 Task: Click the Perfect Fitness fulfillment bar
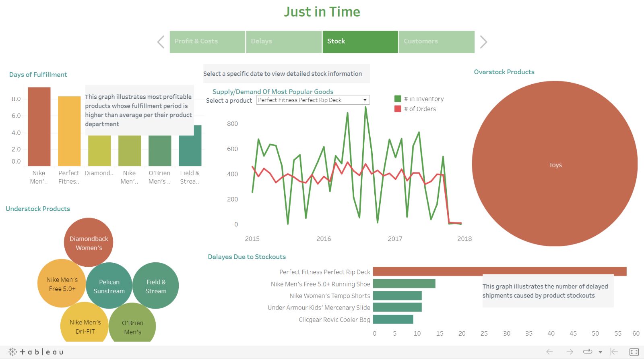point(69,131)
